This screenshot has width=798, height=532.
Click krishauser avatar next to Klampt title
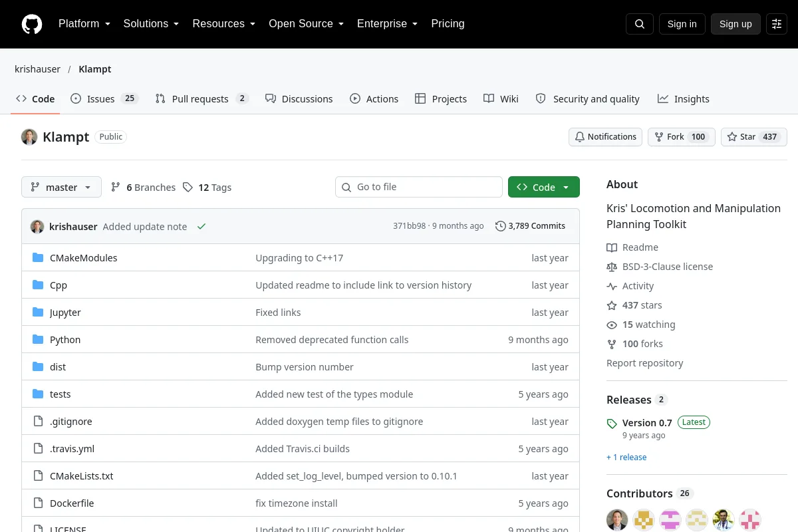click(x=29, y=137)
